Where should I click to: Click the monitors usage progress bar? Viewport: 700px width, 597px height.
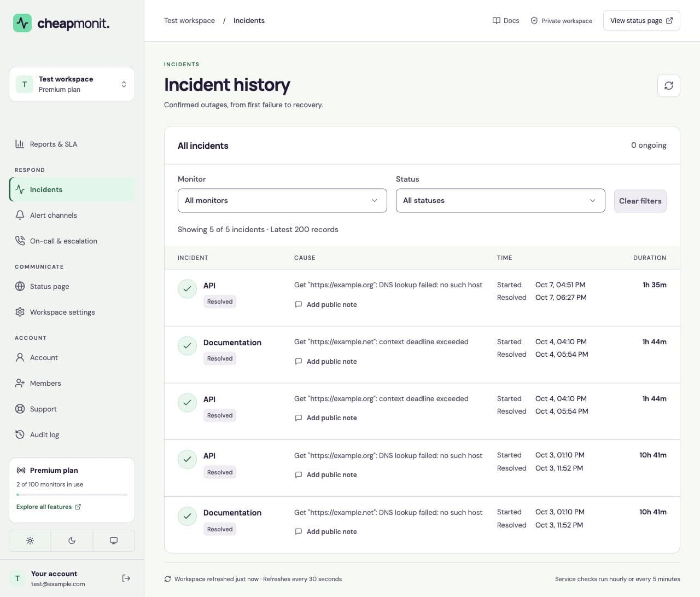72,495
